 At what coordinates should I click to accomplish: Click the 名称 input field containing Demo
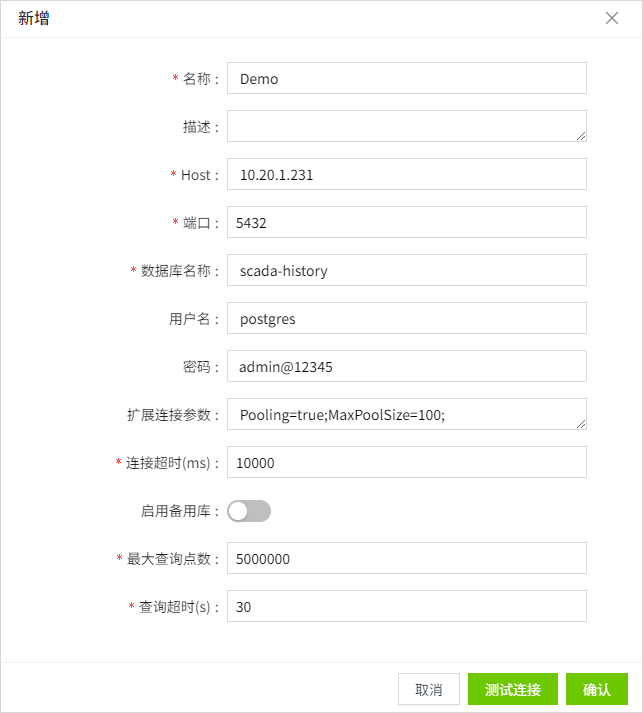[406, 79]
